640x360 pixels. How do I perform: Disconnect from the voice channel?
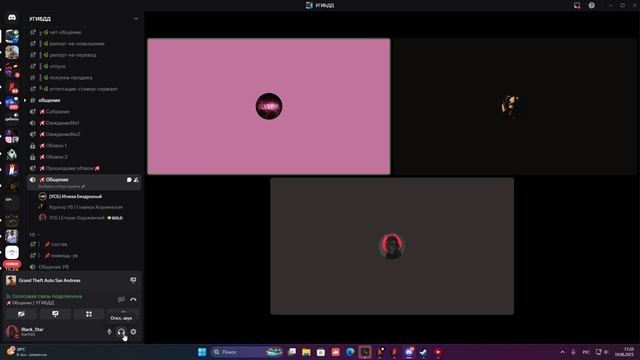click(133, 300)
